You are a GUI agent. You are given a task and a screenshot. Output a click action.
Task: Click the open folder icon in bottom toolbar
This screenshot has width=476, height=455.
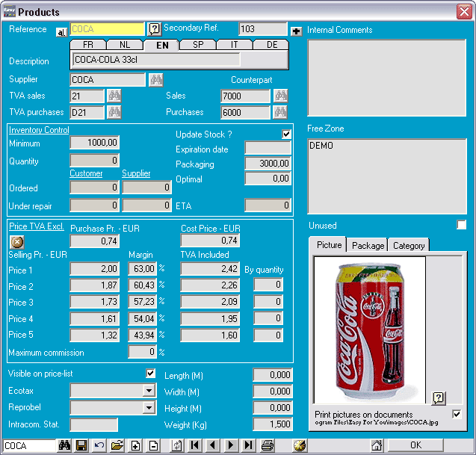click(117, 446)
